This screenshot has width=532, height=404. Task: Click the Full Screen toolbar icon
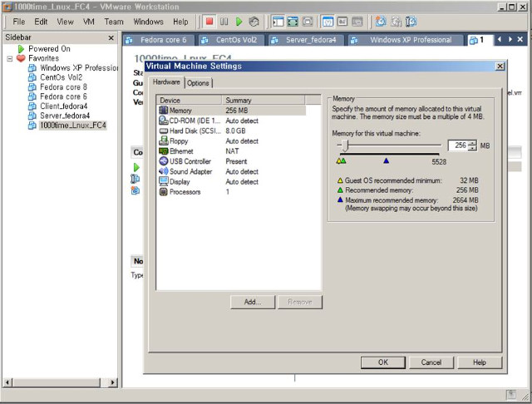point(308,22)
